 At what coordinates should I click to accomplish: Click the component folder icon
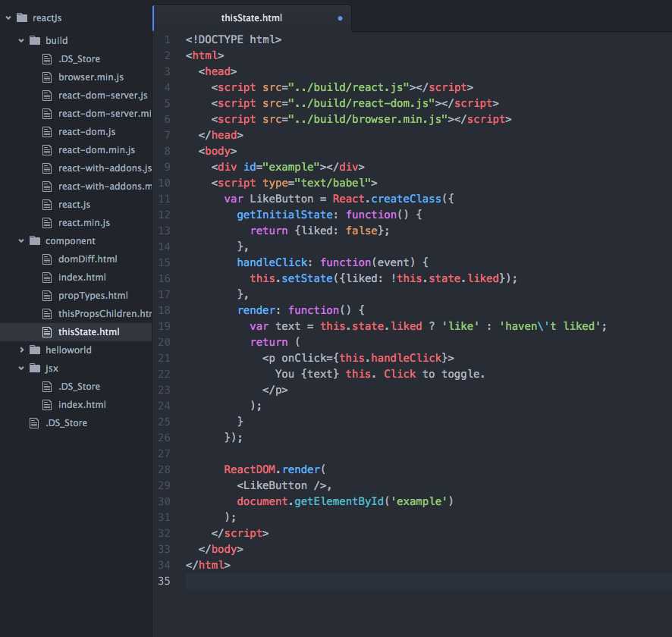(35, 240)
